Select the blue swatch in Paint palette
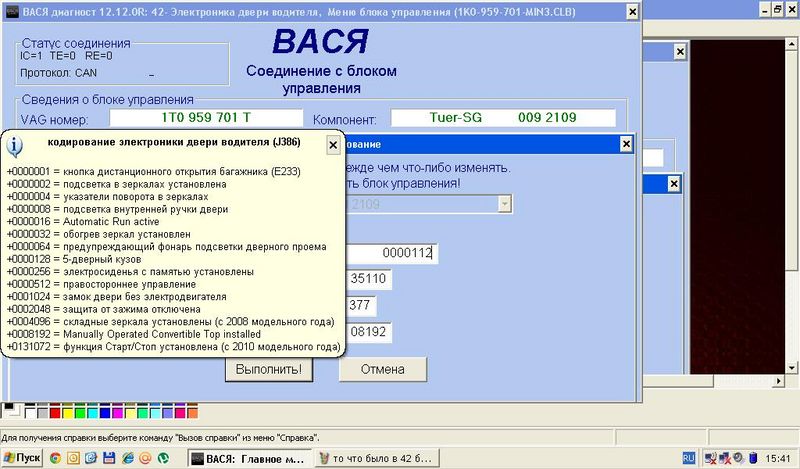This screenshot has height=469, width=800. click(105, 413)
